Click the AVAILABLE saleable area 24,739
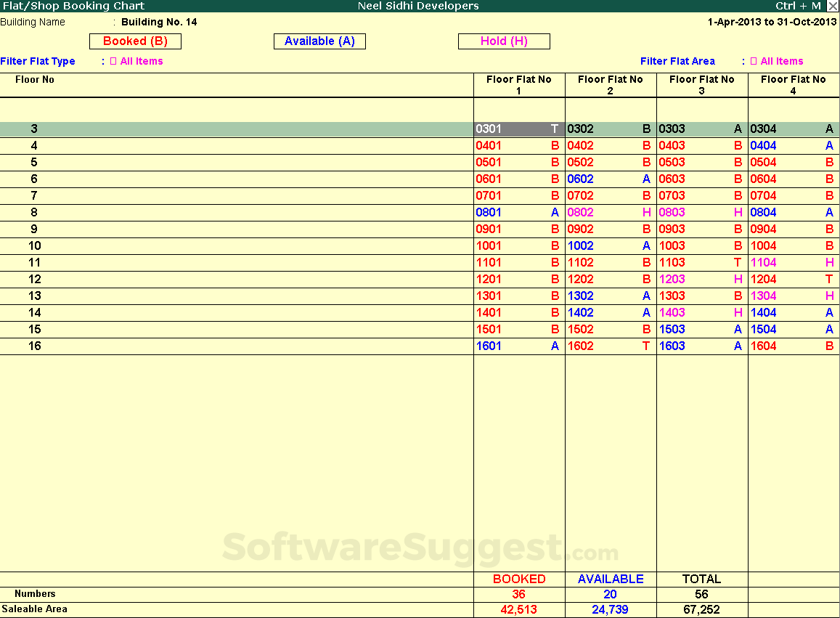 tap(610, 609)
